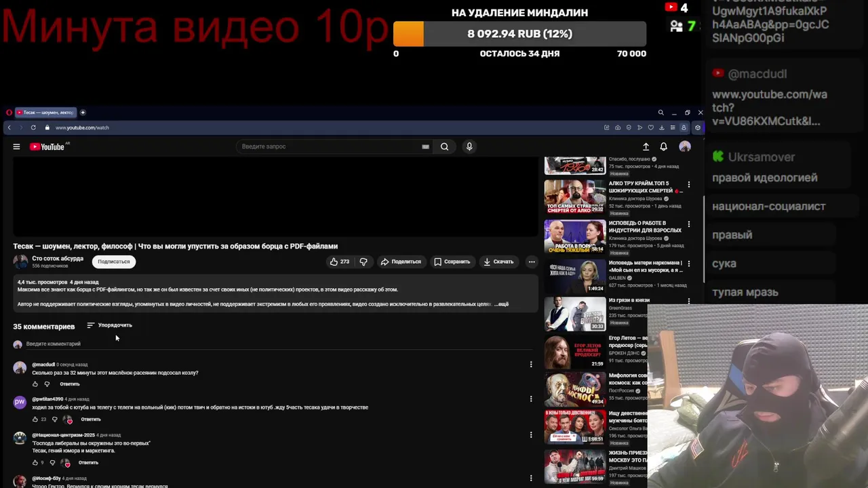Go to YouTube home via logo
The image size is (868, 488).
pos(47,146)
